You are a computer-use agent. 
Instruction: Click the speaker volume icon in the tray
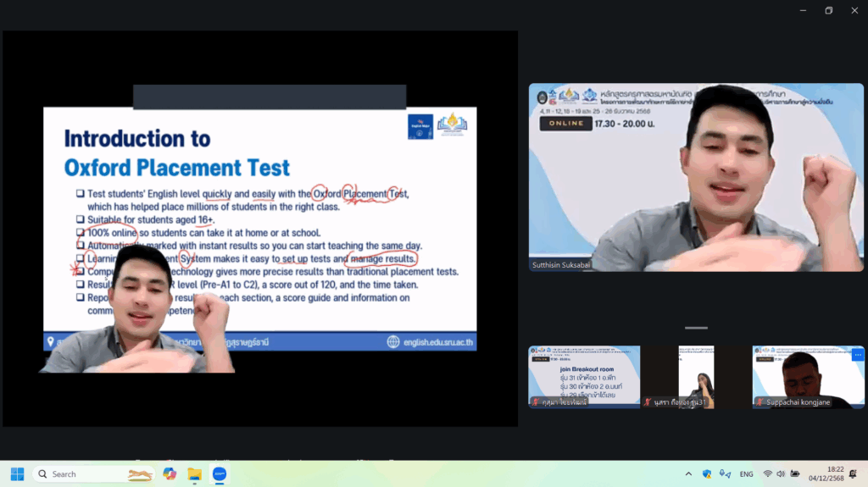(781, 473)
